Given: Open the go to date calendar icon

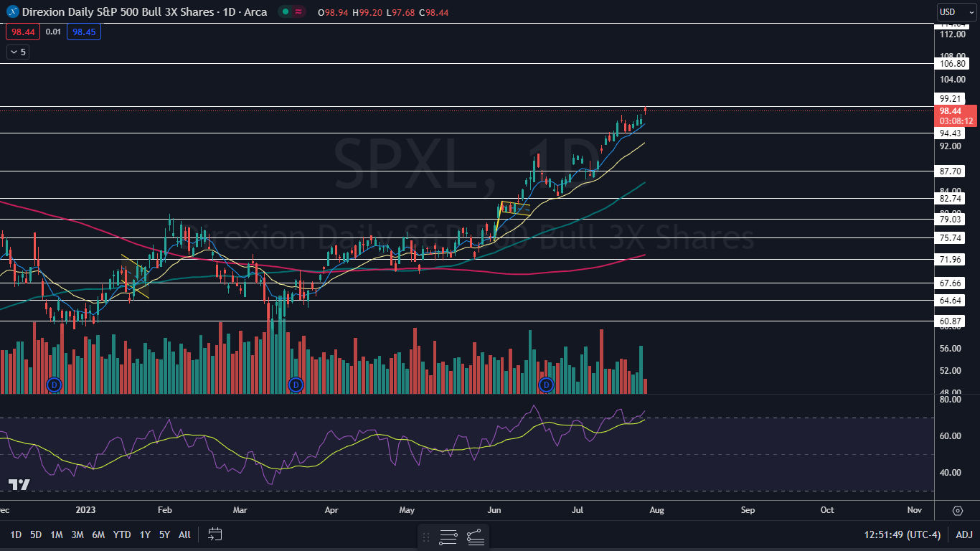Looking at the screenshot, I should click(215, 534).
